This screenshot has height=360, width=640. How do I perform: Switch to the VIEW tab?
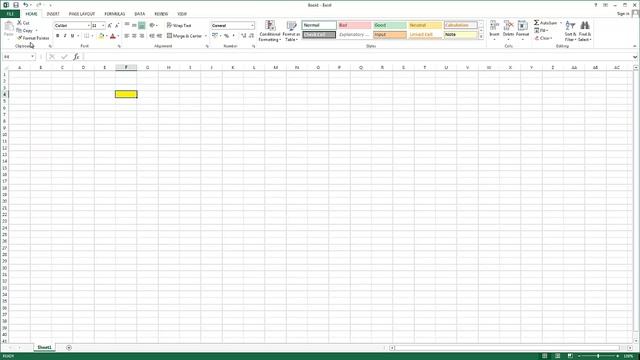182,14
